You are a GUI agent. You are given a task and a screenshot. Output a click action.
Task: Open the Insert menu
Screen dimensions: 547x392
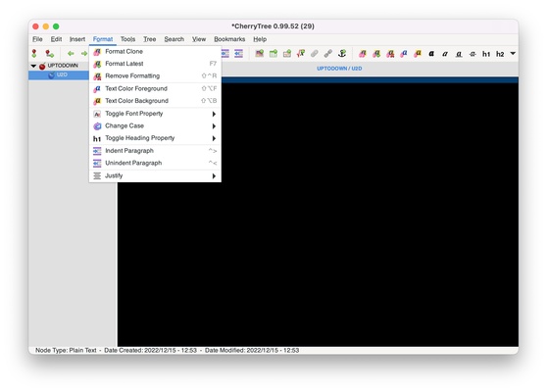tap(77, 39)
